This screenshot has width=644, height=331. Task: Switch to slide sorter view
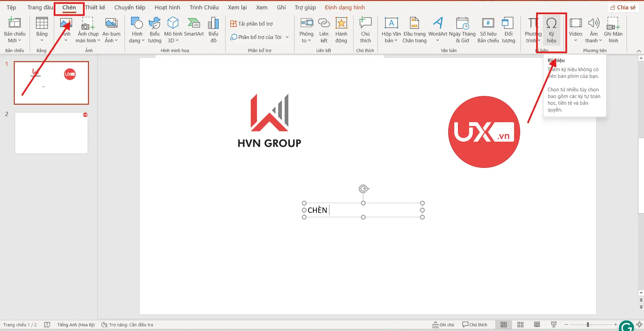click(x=520, y=325)
